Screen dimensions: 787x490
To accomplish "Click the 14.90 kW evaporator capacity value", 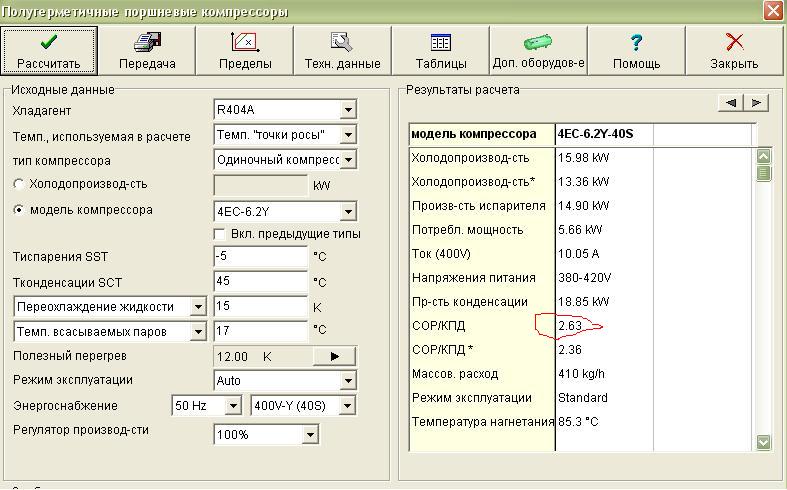I will pos(583,206).
